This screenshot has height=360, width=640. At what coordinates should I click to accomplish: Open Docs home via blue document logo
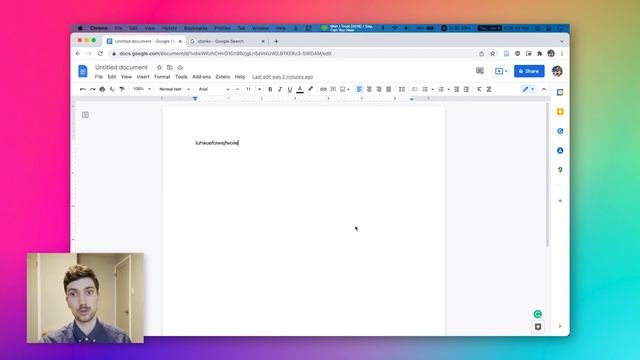83,71
